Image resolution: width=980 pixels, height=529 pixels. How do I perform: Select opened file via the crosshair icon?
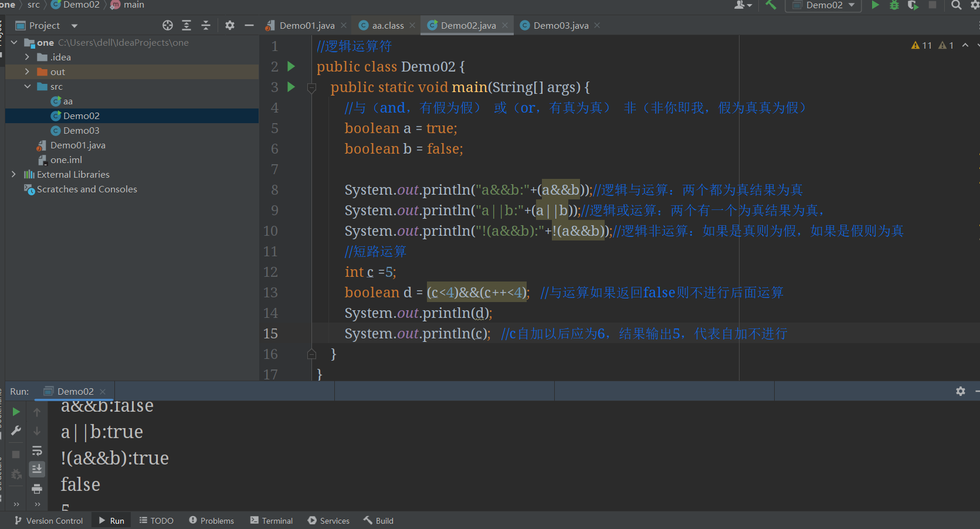pyautogui.click(x=168, y=25)
